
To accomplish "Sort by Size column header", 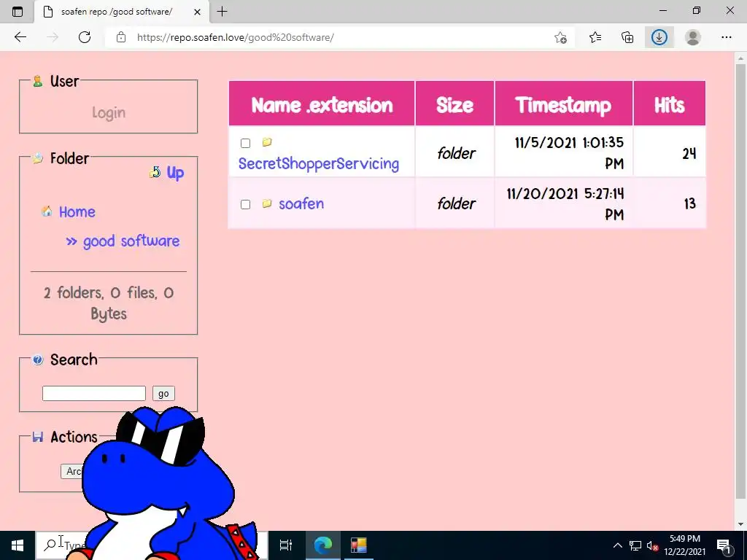I will tap(455, 105).
